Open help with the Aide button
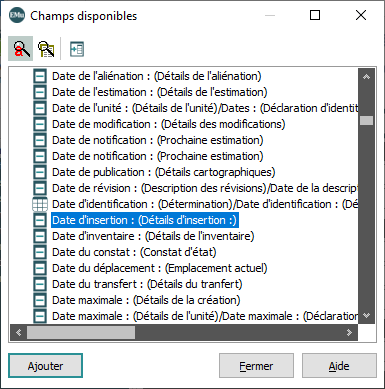Screen dimensions: 385x389 (339, 366)
